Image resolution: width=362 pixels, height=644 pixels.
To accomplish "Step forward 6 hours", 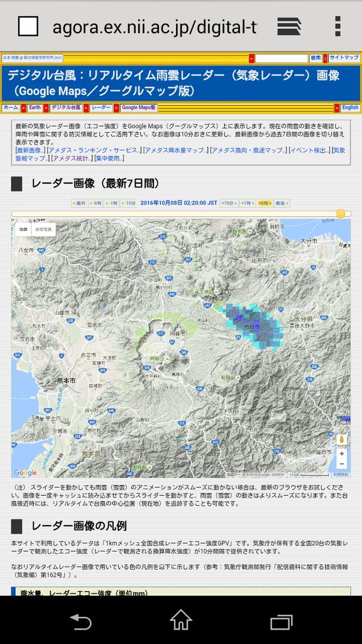I will pyautogui.click(x=265, y=203).
